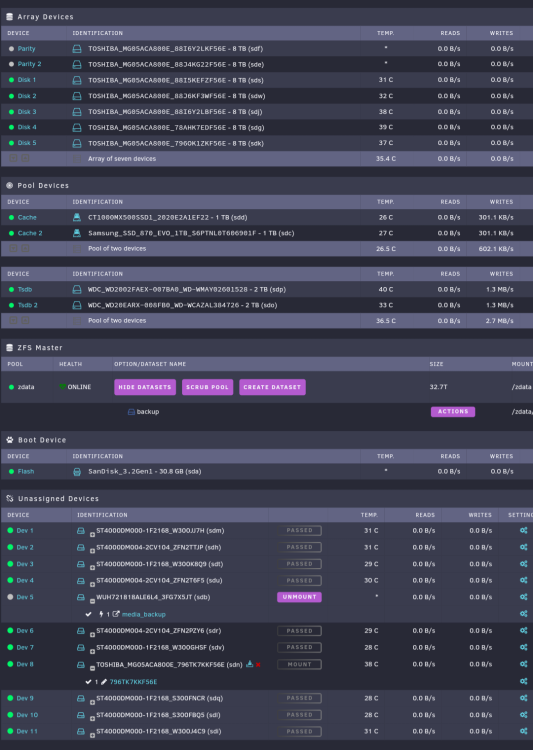Expand partitions of Dev 6 (sdr)
This screenshot has height=750, width=533.
point(92,635)
